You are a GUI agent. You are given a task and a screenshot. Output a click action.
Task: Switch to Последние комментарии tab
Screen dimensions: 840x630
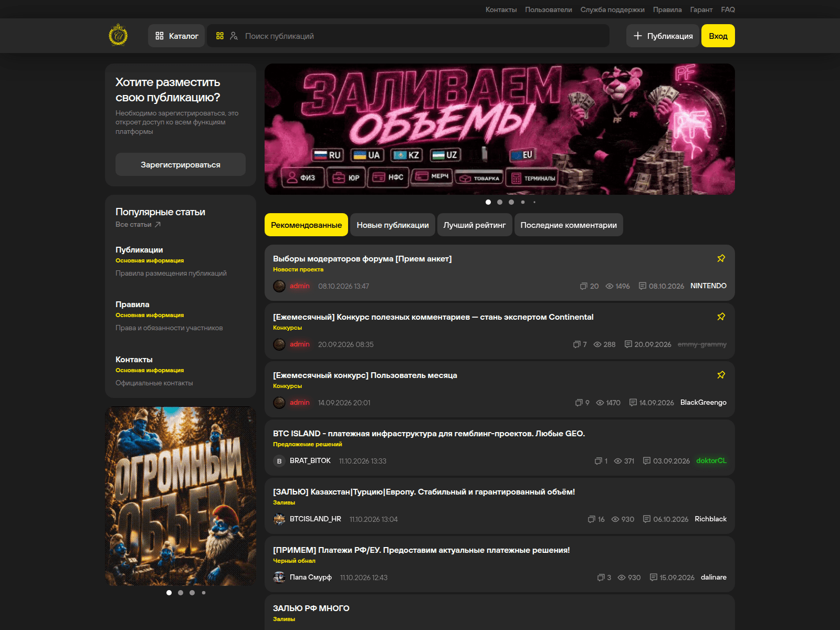[x=569, y=225]
